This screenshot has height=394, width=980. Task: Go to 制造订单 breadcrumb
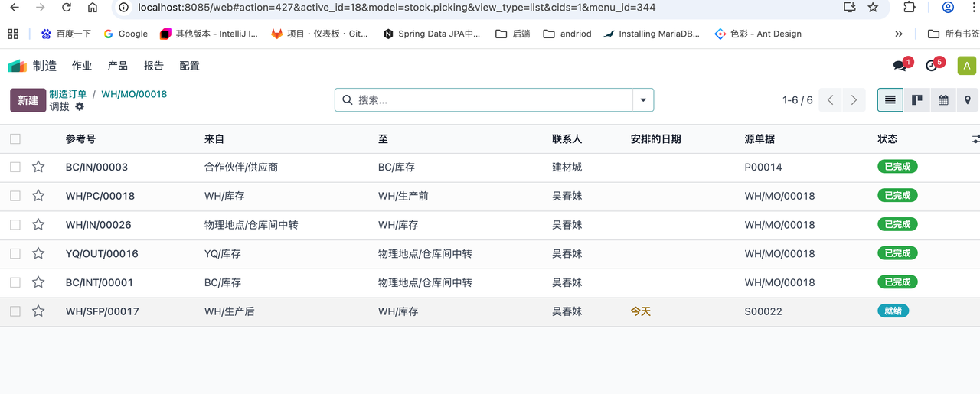[x=68, y=94]
